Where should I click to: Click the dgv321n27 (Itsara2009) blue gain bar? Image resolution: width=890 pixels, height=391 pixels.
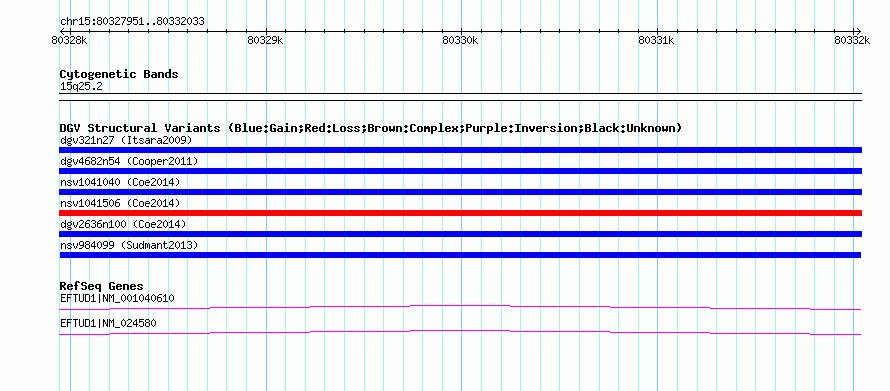(460, 150)
